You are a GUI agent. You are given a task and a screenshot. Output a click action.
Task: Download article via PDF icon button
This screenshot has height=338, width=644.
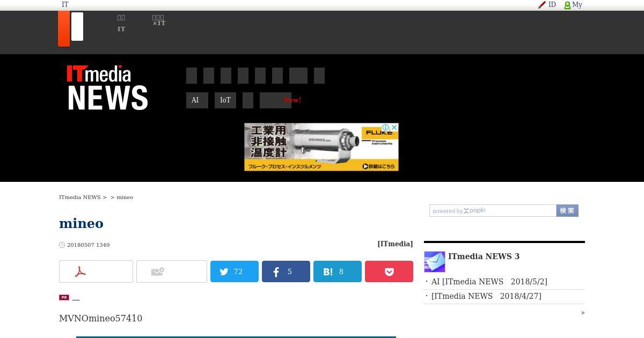click(96, 271)
